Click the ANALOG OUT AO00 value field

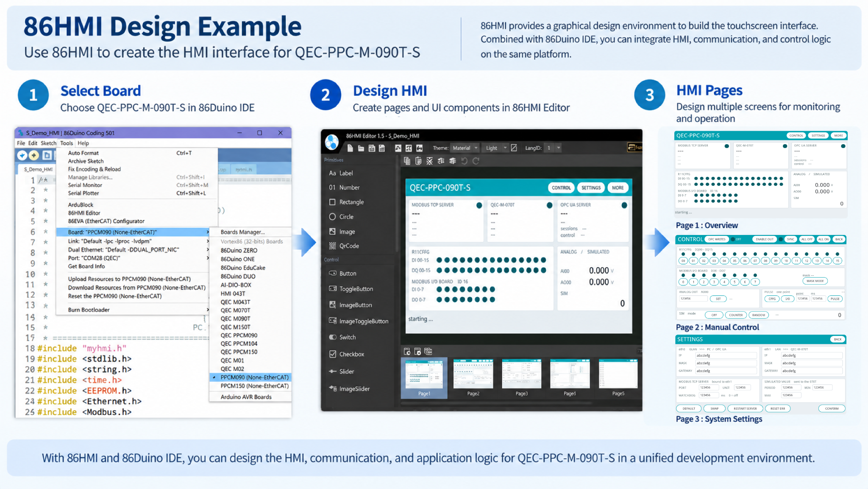[693, 299]
